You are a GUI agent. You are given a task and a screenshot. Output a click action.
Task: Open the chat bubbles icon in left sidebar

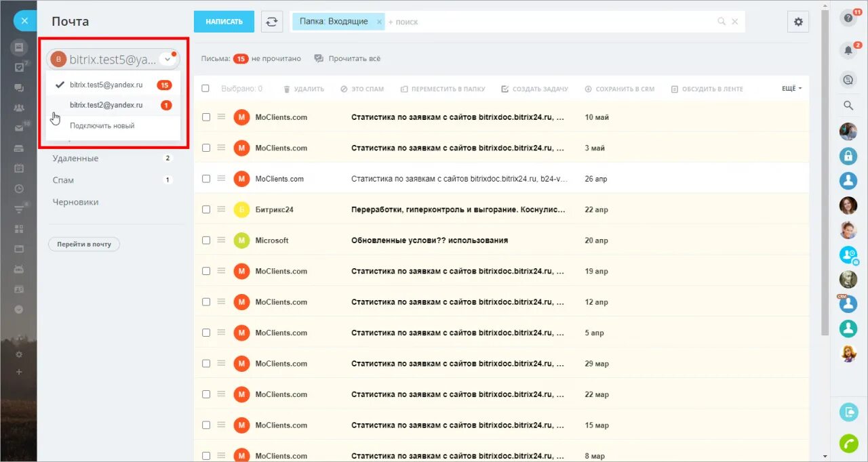point(19,87)
